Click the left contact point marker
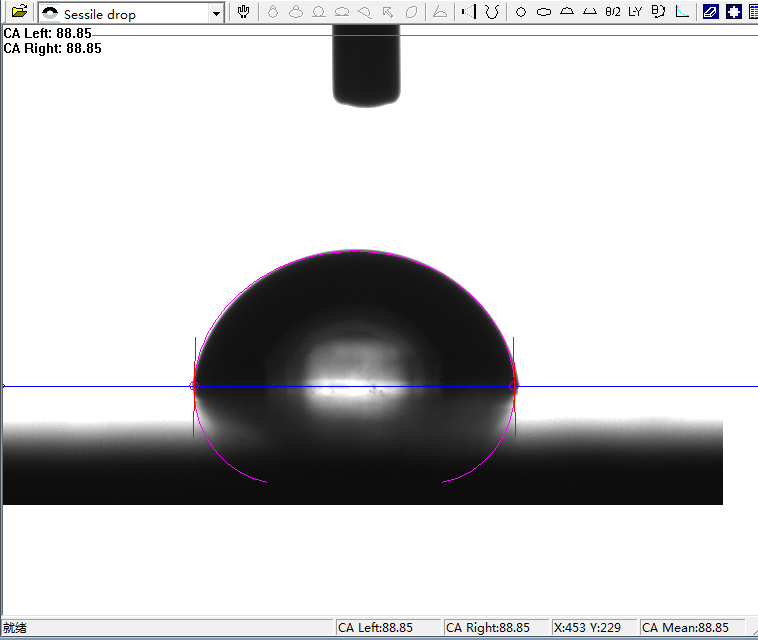Screen dimensions: 758x640 [x=194, y=386]
